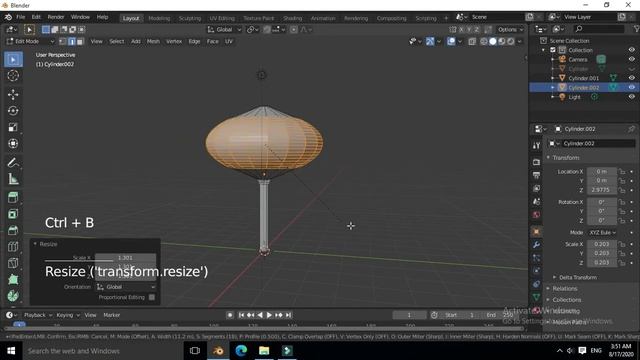This screenshot has width=640, height=360.
Task: Toggle Collection checkbox in outliner
Action: click(553, 50)
